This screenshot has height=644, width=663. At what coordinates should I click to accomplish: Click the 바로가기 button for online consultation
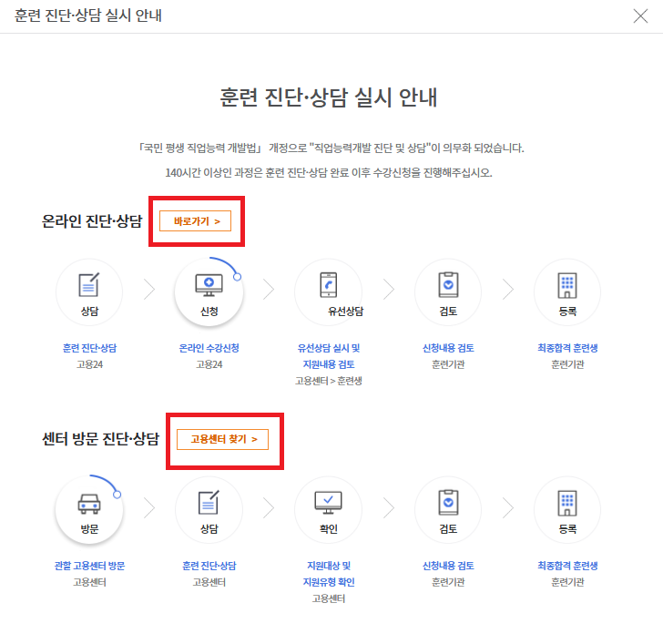tap(196, 221)
